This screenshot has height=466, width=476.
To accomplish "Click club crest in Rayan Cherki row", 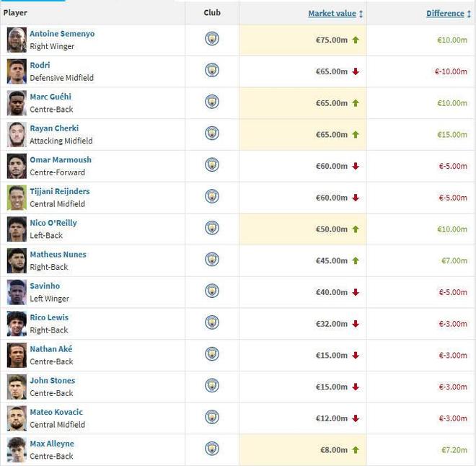I will tap(212, 133).
